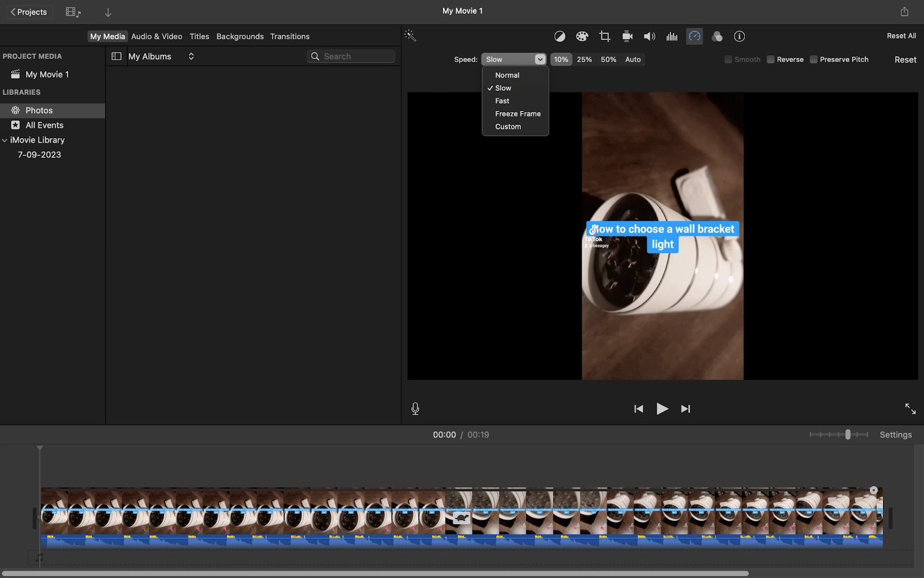Open the clip filter and audio effects tool
Screen dimensions: 924x578
coord(717,36)
